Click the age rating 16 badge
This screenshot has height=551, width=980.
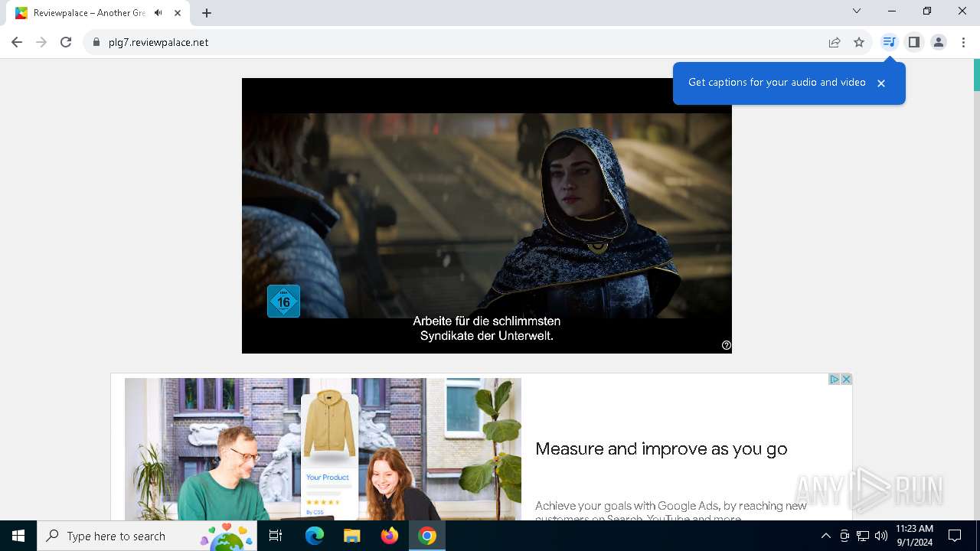(x=283, y=301)
